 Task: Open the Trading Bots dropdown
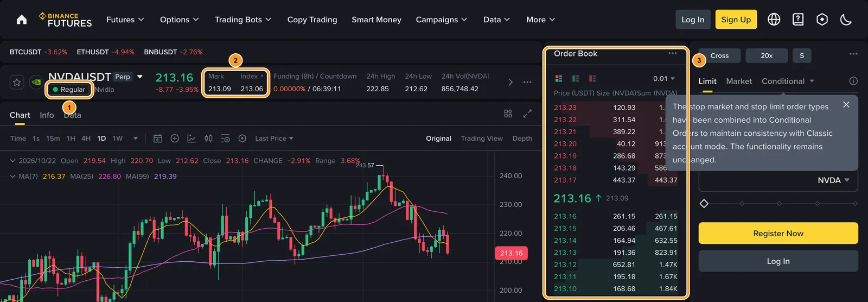[243, 20]
